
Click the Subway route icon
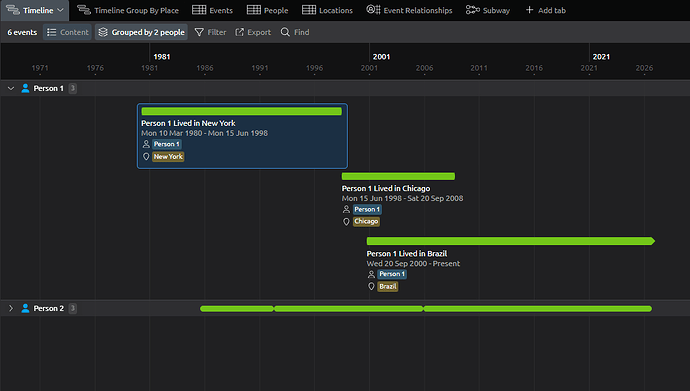(473, 10)
